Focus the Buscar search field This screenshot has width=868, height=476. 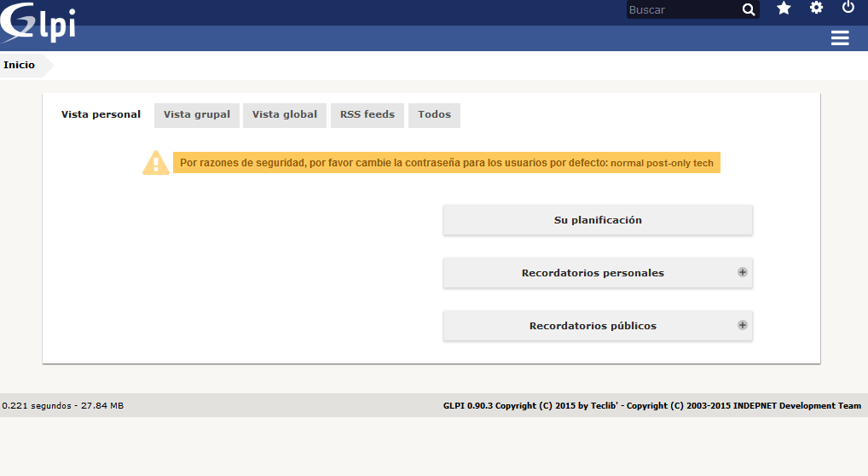coord(682,10)
